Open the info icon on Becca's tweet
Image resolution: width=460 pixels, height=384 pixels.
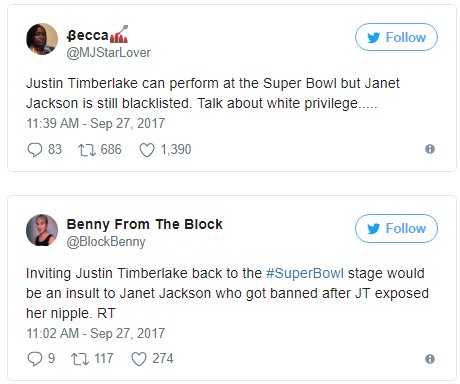click(430, 149)
